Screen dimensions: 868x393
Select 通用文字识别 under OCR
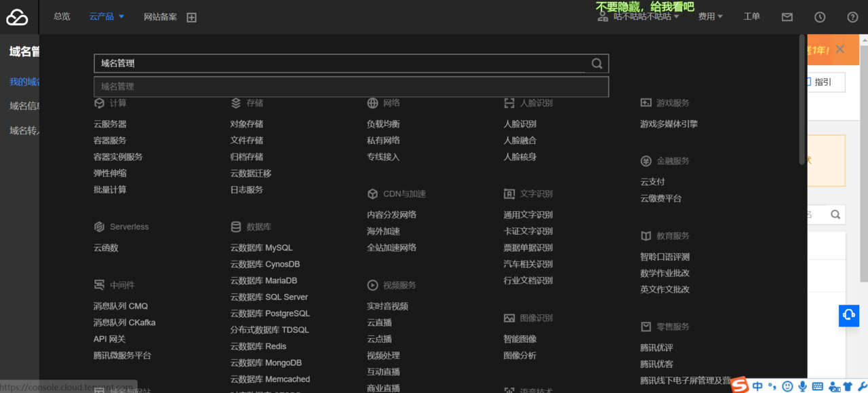click(x=528, y=214)
